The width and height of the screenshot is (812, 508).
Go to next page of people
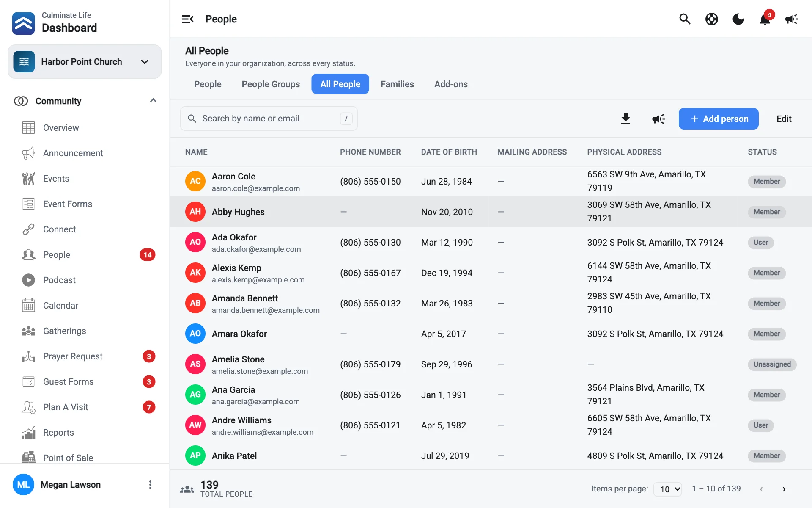784,489
